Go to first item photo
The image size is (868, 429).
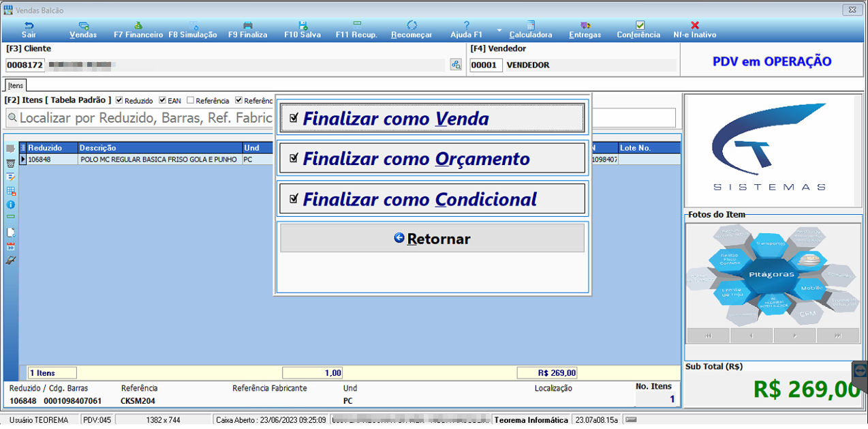[709, 336]
